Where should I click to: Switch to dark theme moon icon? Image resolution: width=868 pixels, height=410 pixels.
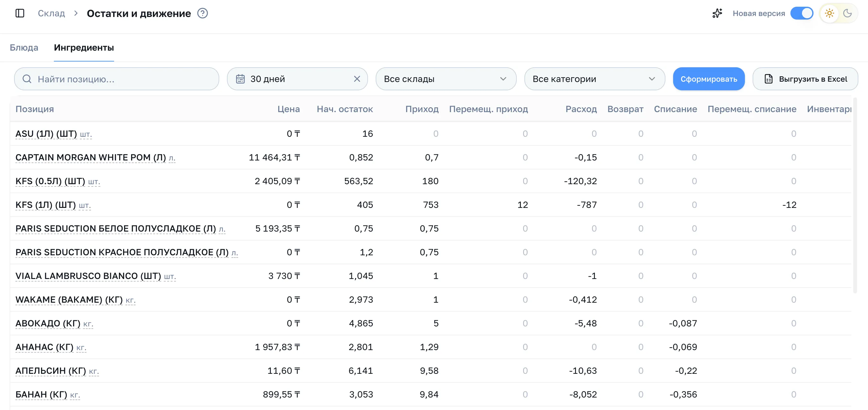click(x=847, y=13)
